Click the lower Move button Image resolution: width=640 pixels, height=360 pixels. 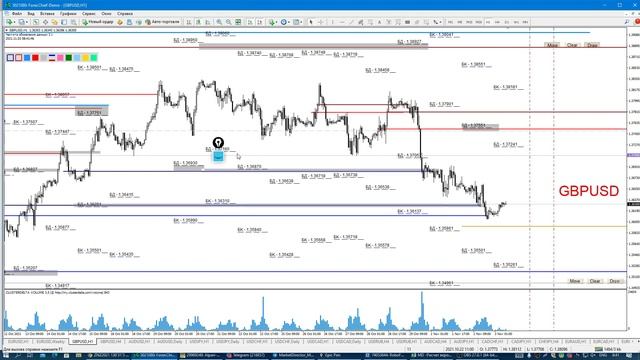pos(575,281)
